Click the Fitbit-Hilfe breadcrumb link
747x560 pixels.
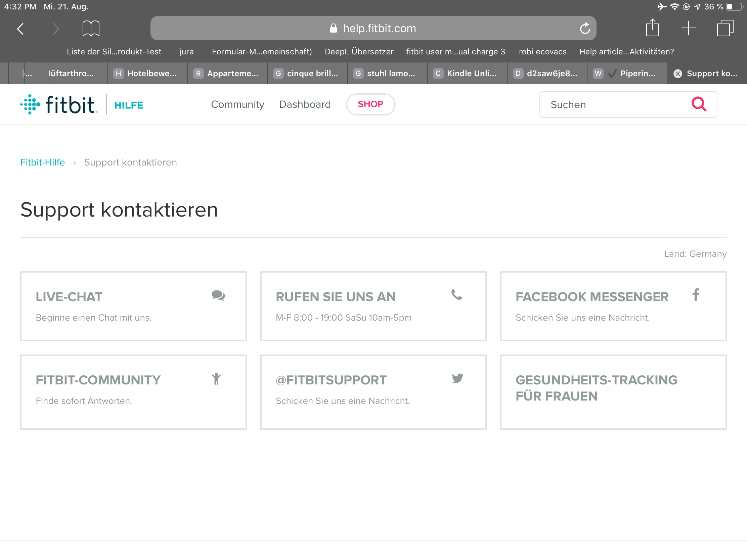[x=43, y=162]
